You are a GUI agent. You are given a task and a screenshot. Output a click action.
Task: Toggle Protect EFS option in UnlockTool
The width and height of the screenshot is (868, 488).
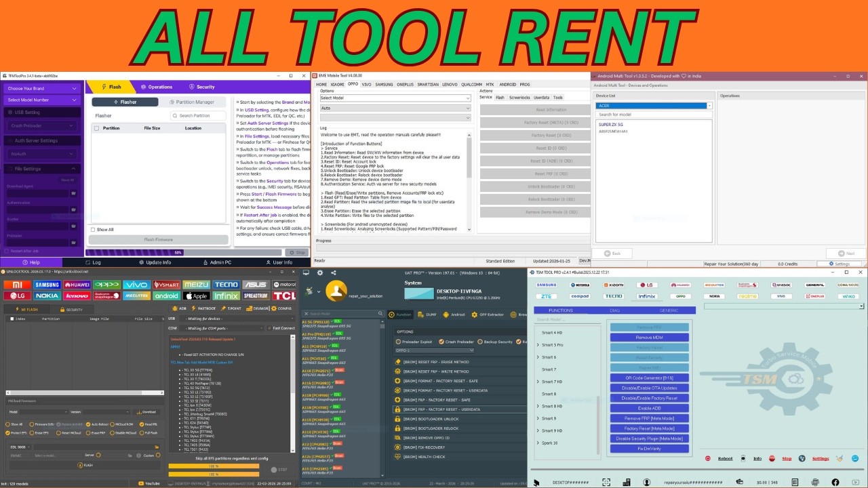click(x=16, y=433)
